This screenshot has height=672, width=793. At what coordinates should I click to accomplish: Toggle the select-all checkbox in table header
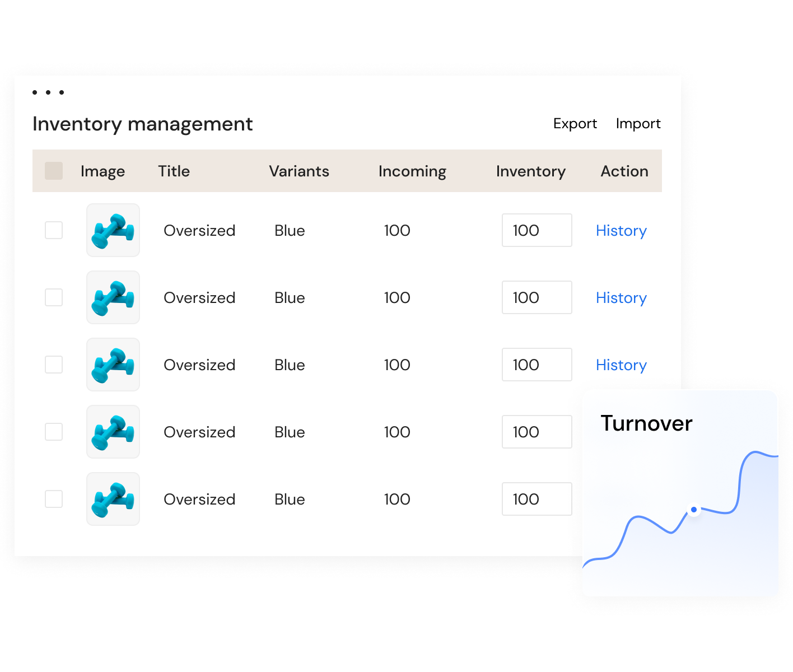[x=54, y=171]
